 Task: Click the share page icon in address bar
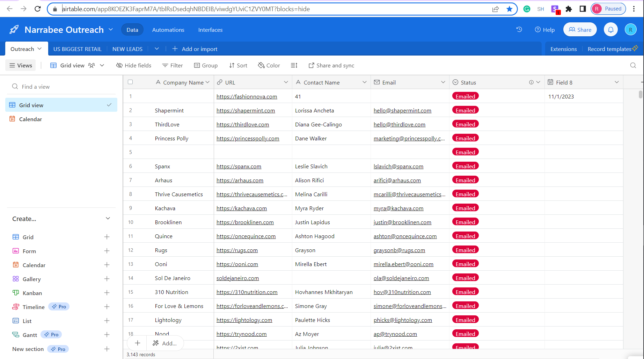point(496,9)
